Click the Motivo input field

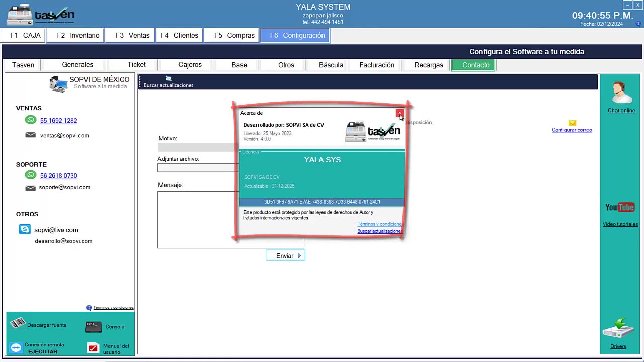(197, 147)
